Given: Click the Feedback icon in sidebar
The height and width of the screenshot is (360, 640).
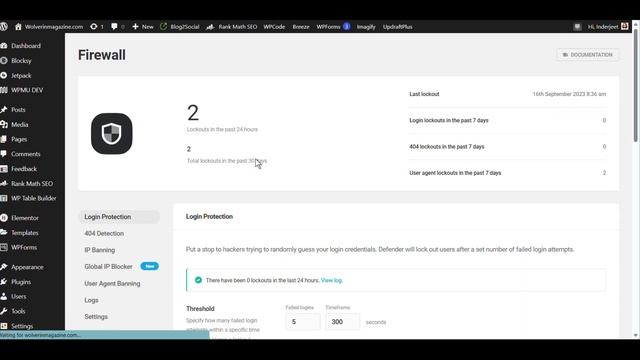Looking at the screenshot, I should [x=4, y=169].
